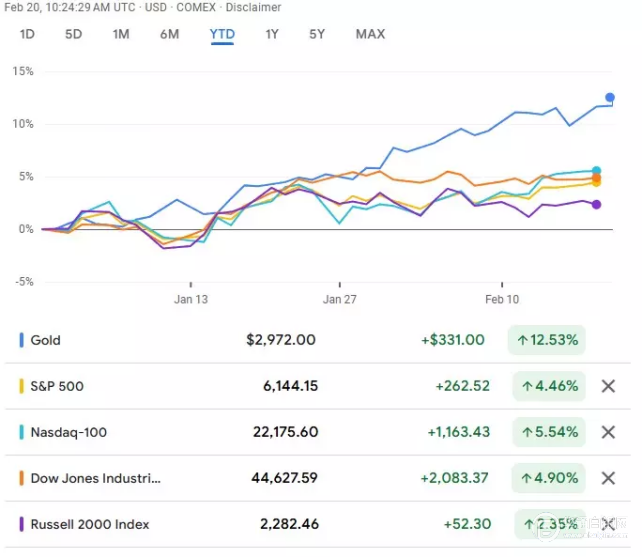
Task: Switch to the 6M range tab
Action: tap(169, 34)
